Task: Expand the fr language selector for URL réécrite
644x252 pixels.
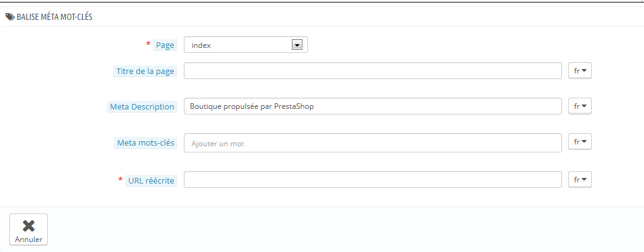Action: coord(580,180)
